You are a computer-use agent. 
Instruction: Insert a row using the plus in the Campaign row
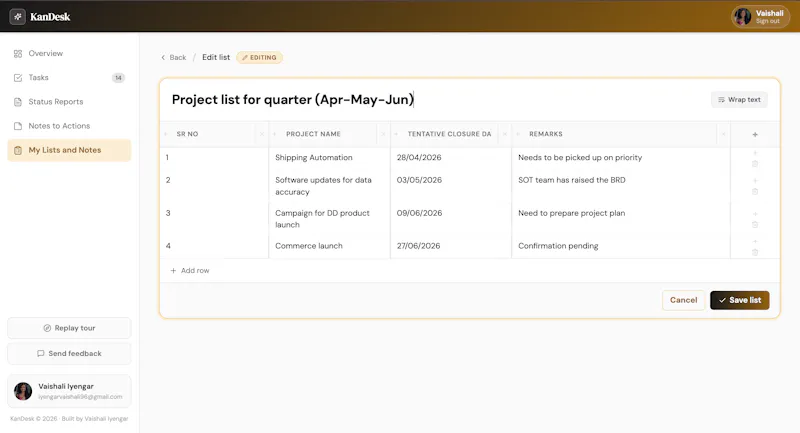click(x=755, y=214)
